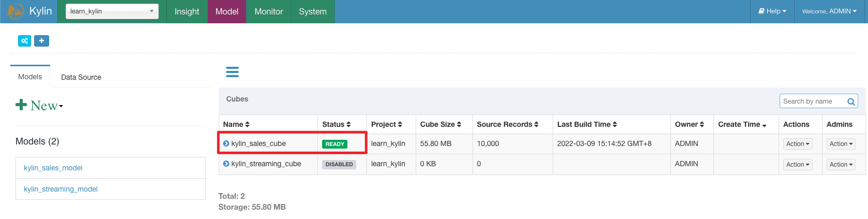The image size is (868, 219).
Task: Open the New model dropdown
Action: [x=40, y=106]
